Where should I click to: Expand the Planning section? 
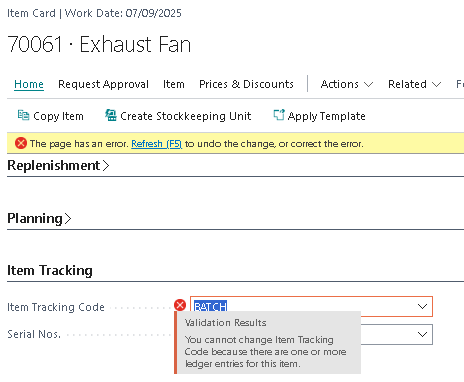39,218
